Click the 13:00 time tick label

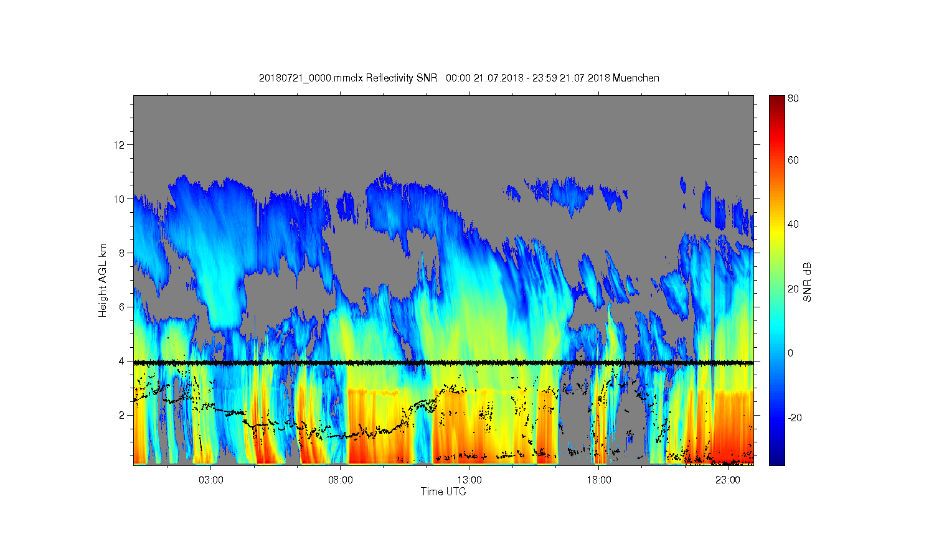coord(469,480)
